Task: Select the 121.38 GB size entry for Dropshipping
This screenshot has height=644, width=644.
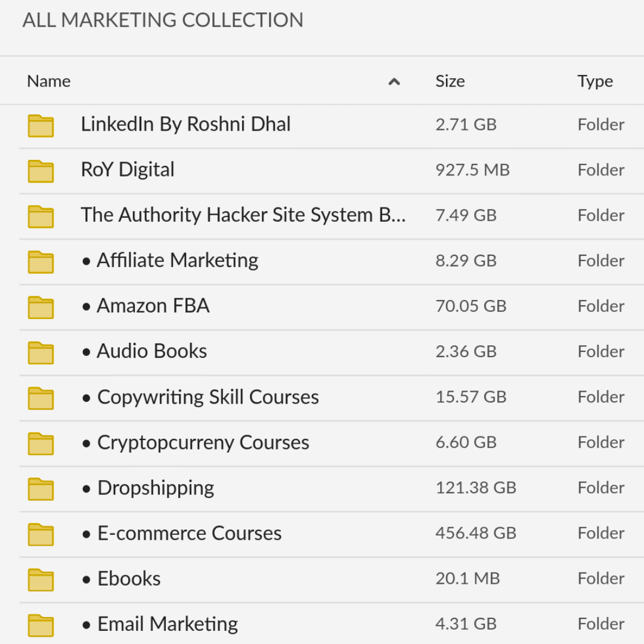Action: (476, 488)
